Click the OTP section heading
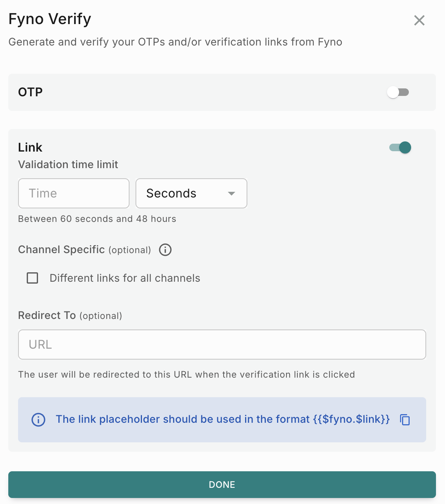Image resolution: width=445 pixels, height=504 pixels. pos(30,92)
